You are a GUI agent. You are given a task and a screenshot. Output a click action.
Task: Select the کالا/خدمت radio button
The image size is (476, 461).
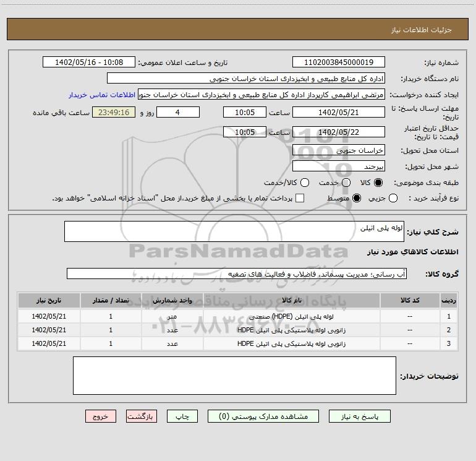tap(305, 183)
